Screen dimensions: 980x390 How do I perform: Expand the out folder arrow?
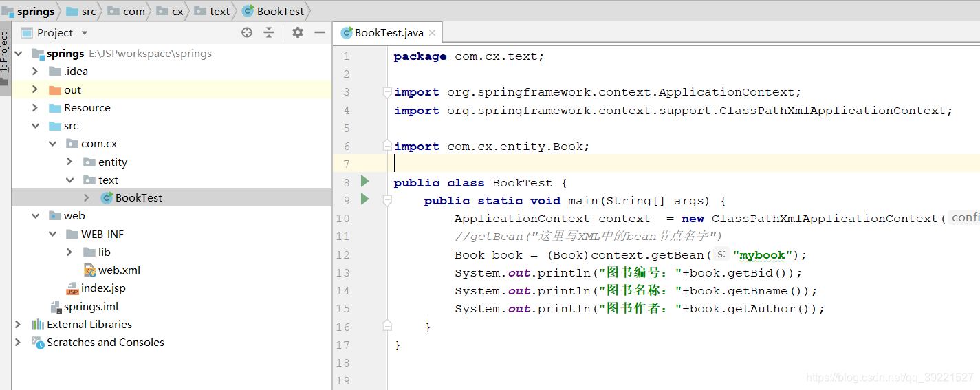tap(35, 89)
